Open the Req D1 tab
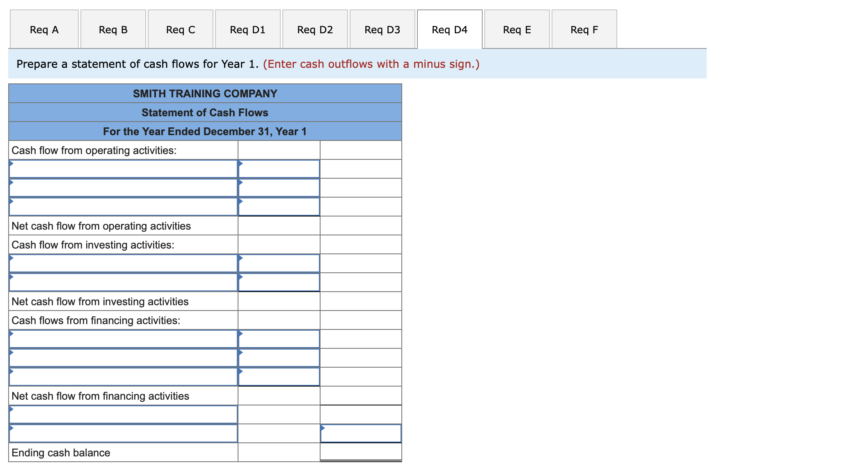The image size is (868, 465). 247,29
